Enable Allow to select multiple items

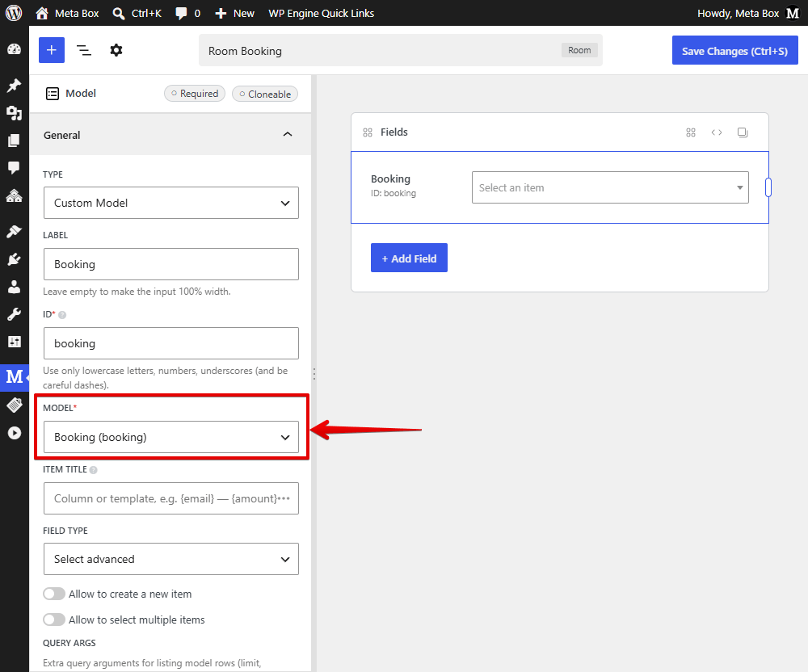pos(54,619)
